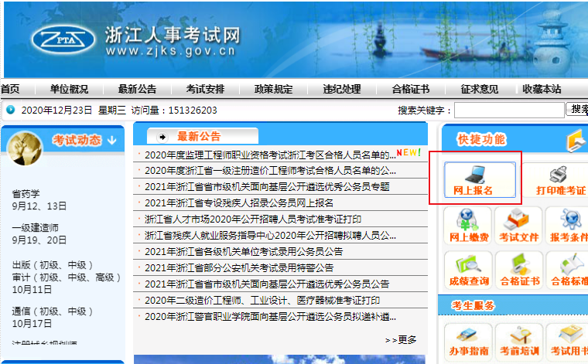588x364 pixels.
Task: Click the 打印准考证 printer icon
Action: 559,179
